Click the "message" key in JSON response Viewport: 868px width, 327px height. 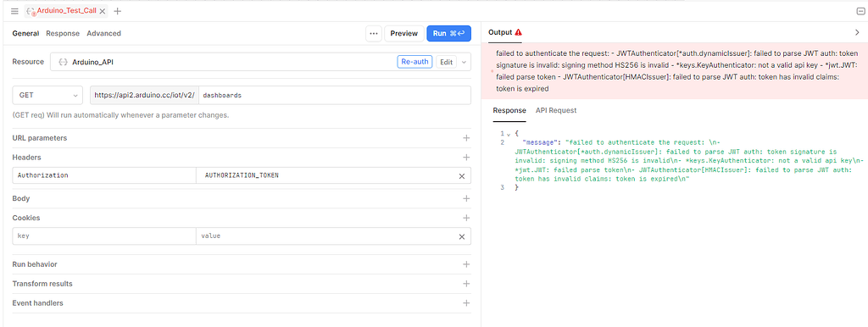[x=541, y=142]
